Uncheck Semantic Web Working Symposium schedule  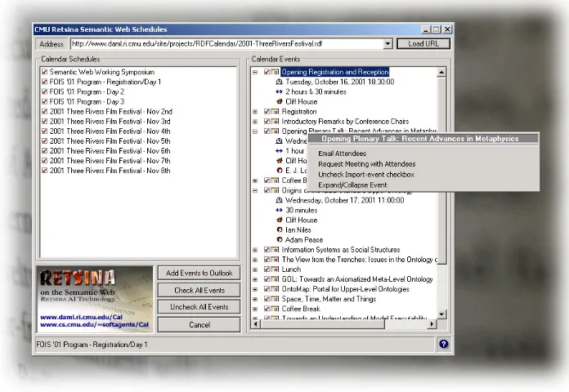(45, 72)
